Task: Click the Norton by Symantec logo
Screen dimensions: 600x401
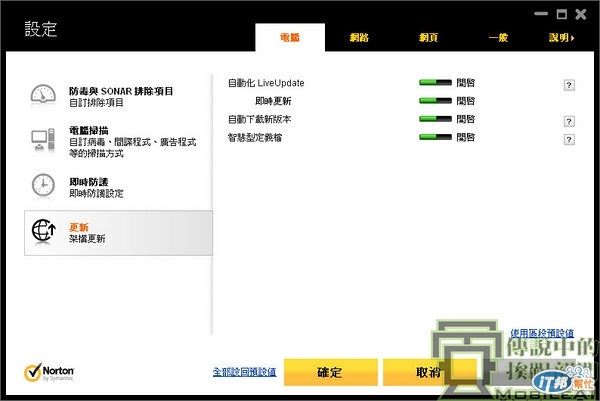Action: tap(49, 372)
